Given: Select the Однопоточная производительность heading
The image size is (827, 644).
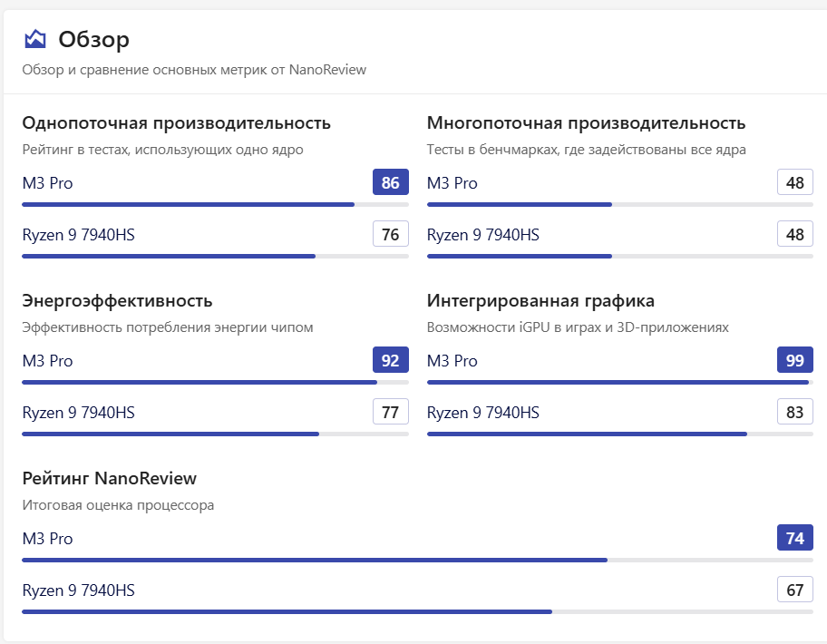Looking at the screenshot, I should [176, 122].
